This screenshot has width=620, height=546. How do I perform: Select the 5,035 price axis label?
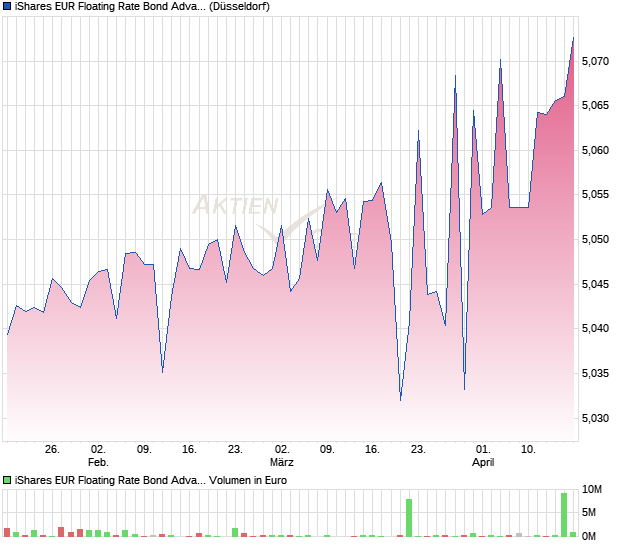tap(595, 373)
